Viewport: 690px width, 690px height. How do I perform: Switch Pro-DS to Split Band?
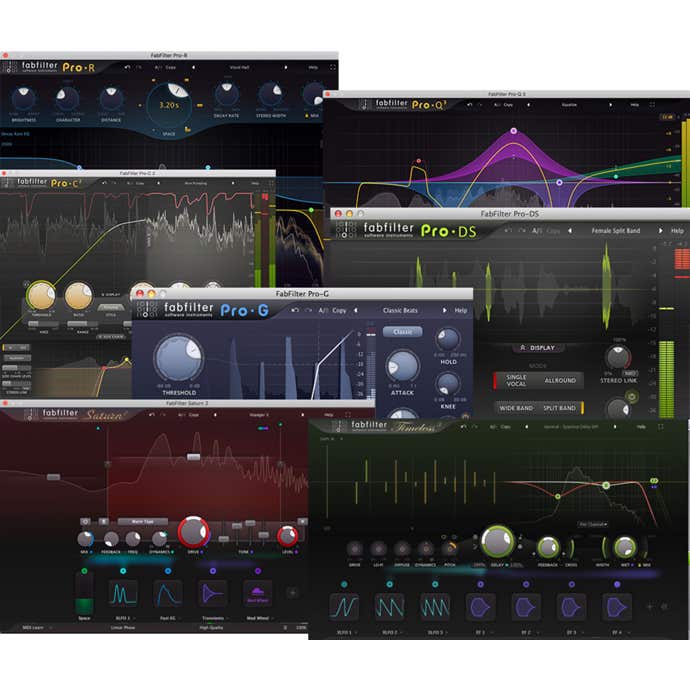(559, 408)
